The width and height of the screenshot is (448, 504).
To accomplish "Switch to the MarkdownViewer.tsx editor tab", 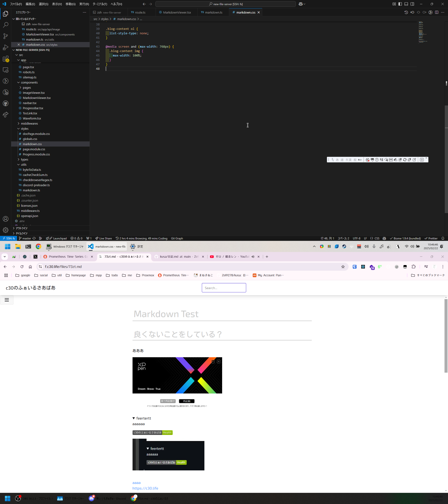I will [177, 12].
